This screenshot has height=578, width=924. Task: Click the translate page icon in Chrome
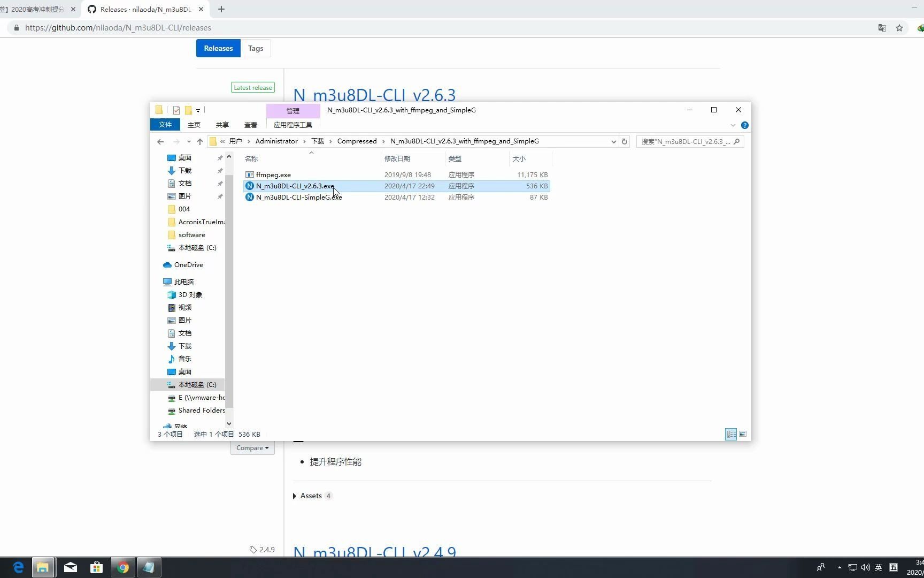point(882,28)
